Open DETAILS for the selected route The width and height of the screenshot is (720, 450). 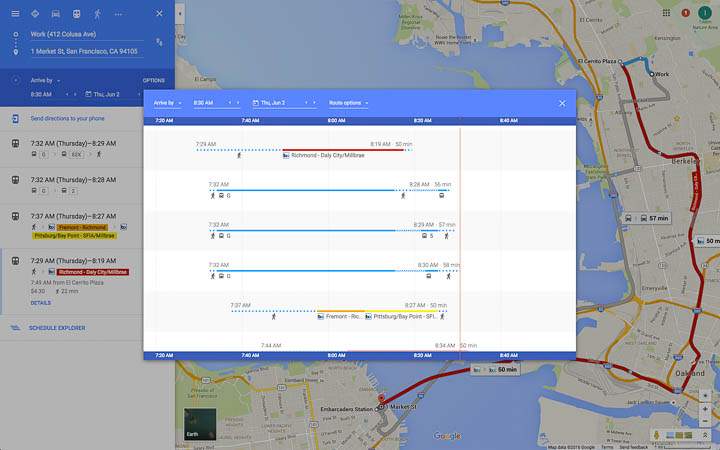coord(41,303)
